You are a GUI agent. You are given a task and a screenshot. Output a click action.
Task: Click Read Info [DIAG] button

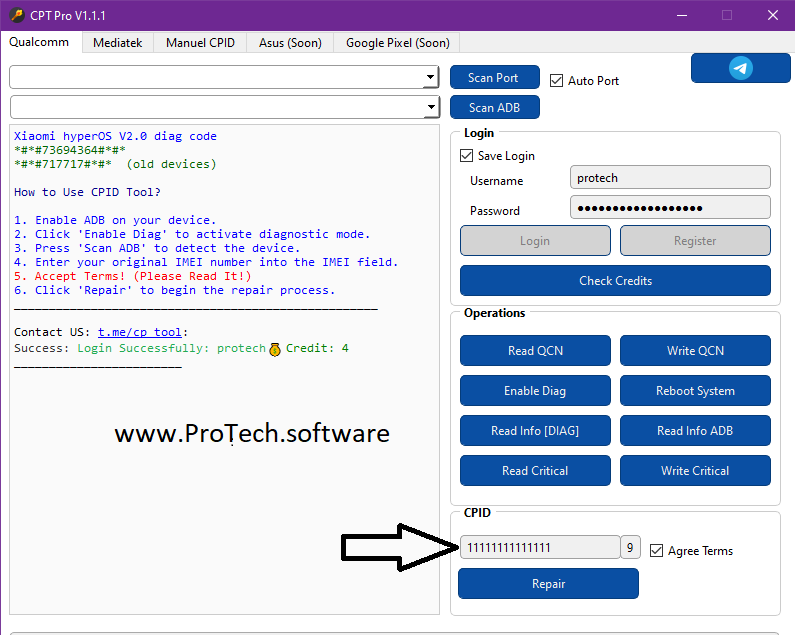535,431
